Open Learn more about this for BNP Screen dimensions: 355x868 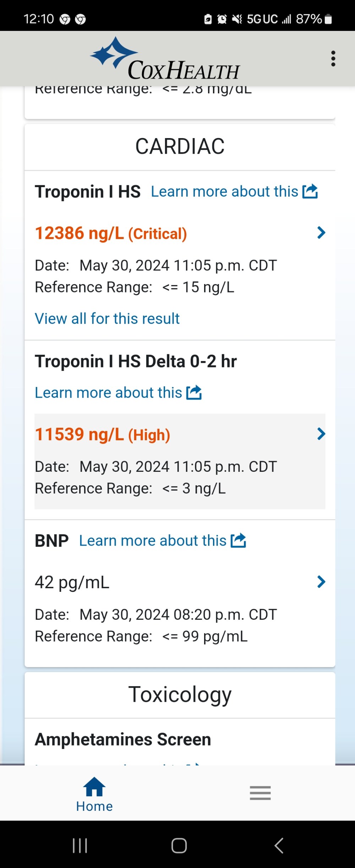click(153, 541)
